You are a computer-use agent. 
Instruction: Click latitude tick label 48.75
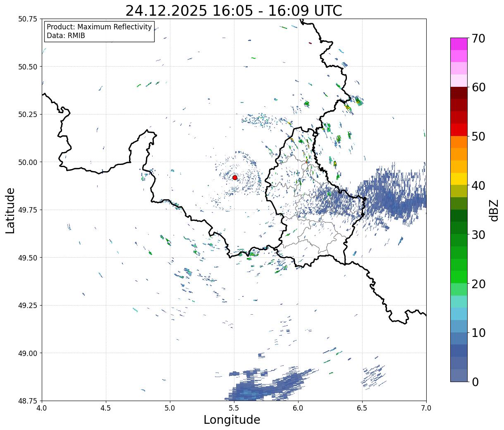click(x=28, y=401)
